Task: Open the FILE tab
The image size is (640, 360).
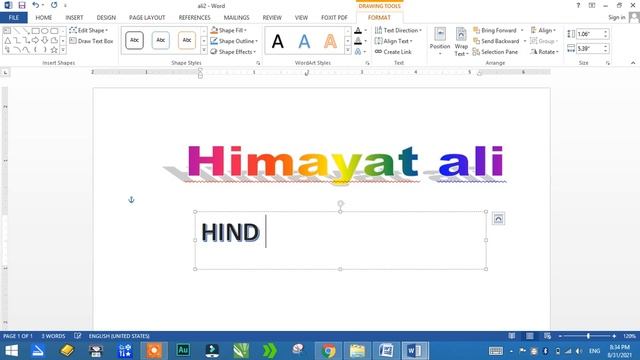Action: click(13, 18)
